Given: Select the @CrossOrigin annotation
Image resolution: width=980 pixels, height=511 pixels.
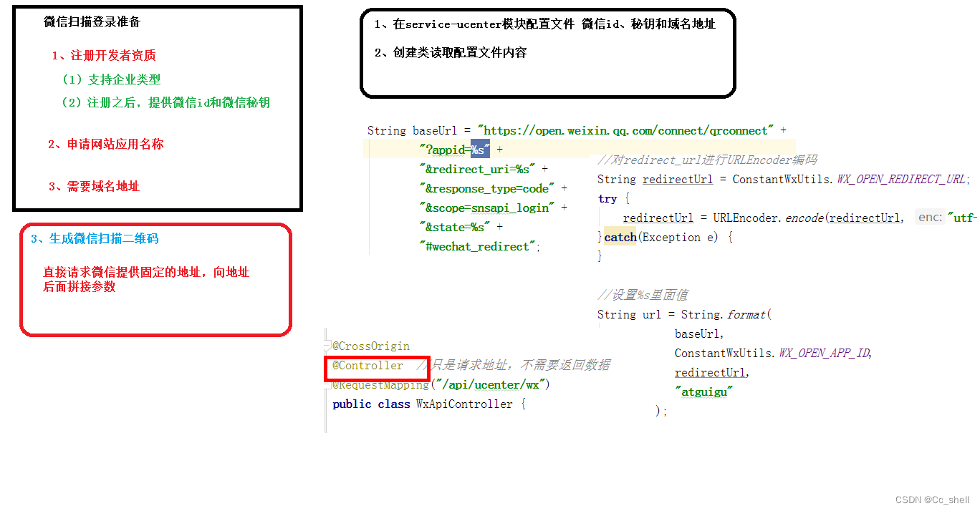Looking at the screenshot, I should coord(369,346).
